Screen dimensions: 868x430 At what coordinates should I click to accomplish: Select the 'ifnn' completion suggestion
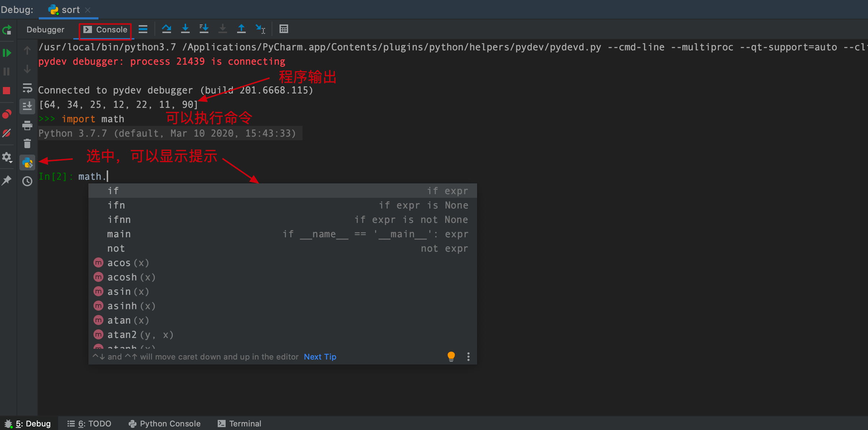tap(282, 219)
